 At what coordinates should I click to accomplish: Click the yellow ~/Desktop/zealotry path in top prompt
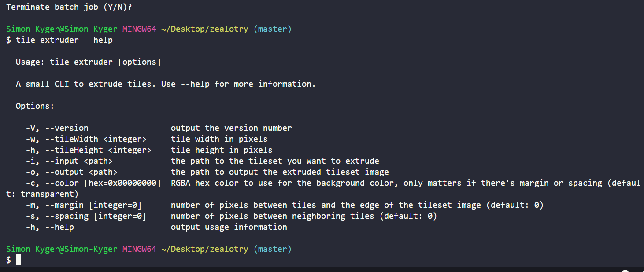(205, 29)
